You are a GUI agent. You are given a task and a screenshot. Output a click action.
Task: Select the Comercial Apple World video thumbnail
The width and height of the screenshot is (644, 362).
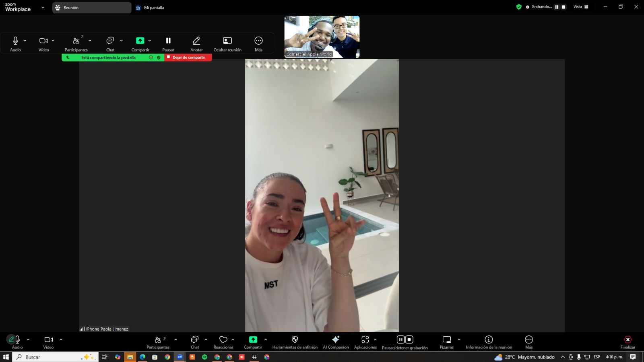(322, 37)
